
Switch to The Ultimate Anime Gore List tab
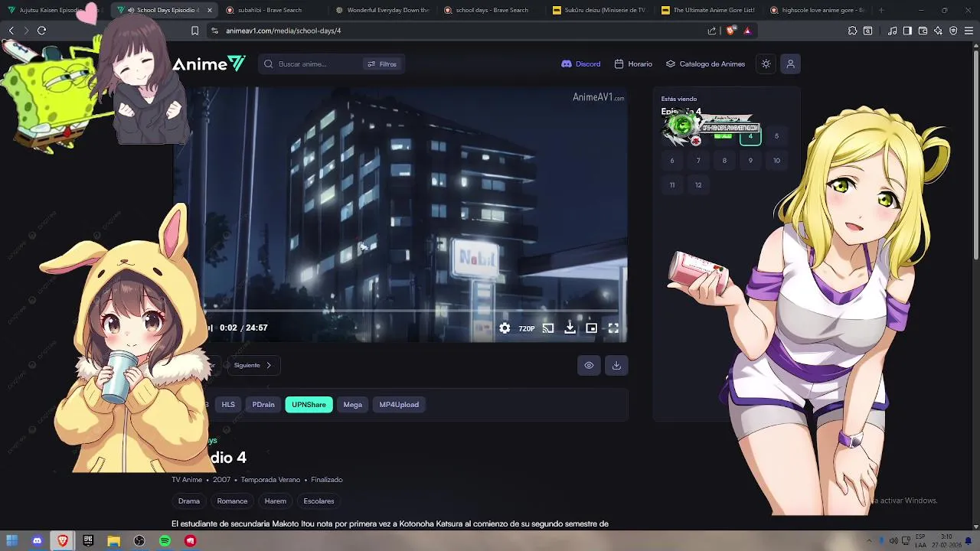(711, 10)
